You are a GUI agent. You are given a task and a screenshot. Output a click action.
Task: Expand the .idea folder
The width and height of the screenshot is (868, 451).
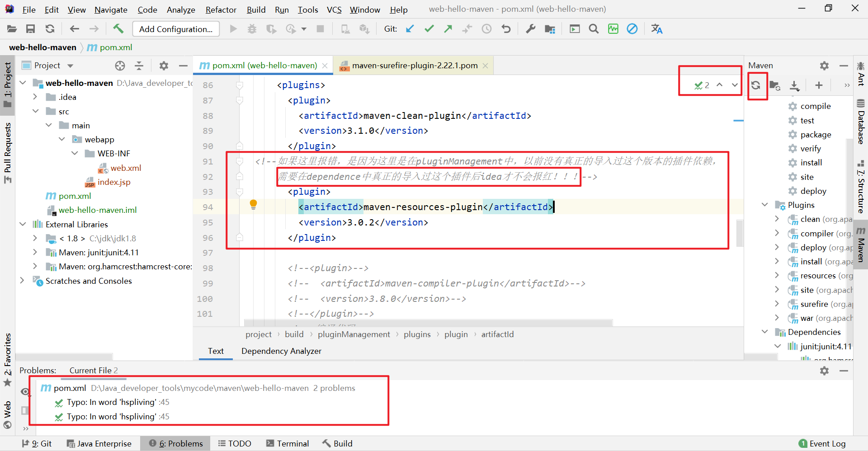[35, 97]
